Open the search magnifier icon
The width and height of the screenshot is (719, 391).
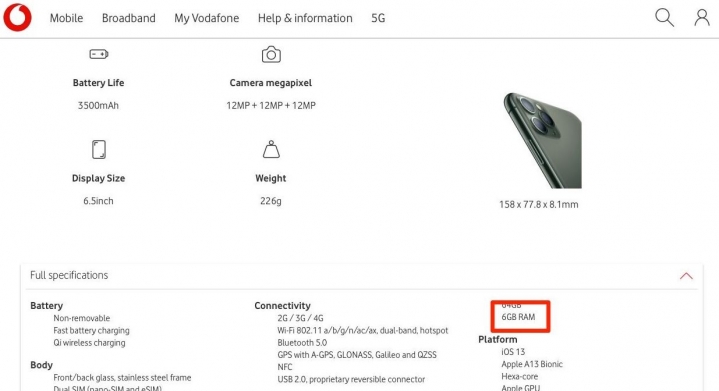click(x=664, y=18)
